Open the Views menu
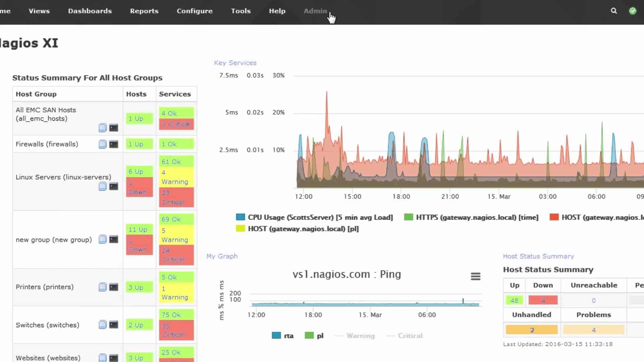 [x=39, y=11]
